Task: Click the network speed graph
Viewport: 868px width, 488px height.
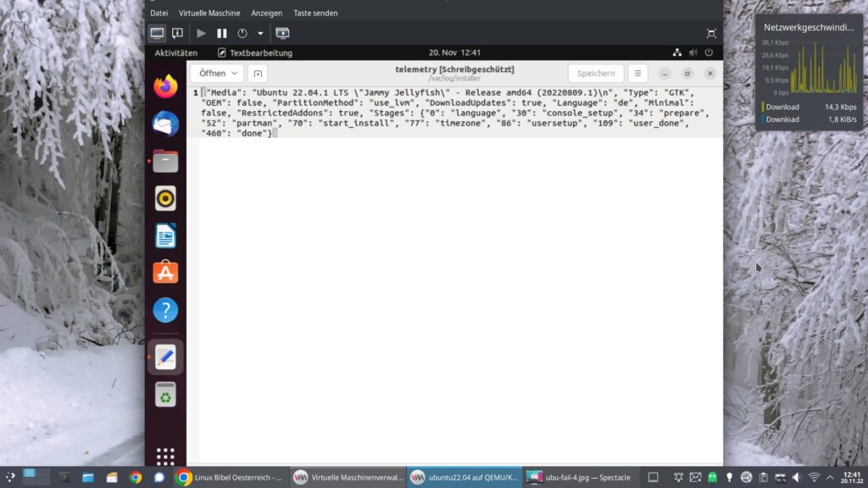Action: pyautogui.click(x=824, y=67)
